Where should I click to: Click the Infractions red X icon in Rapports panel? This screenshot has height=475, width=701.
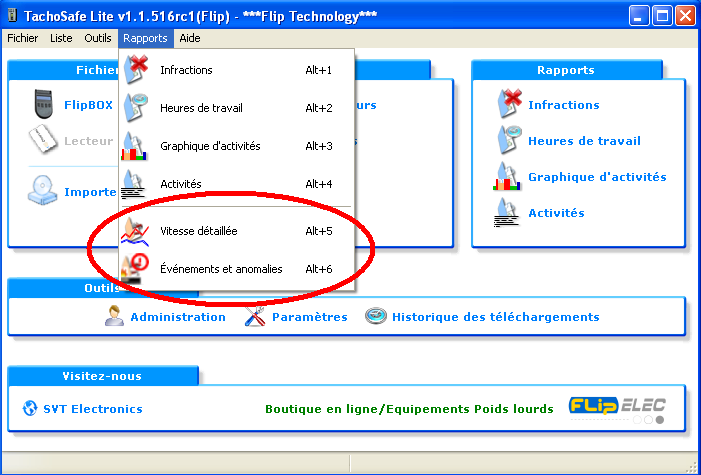click(510, 105)
